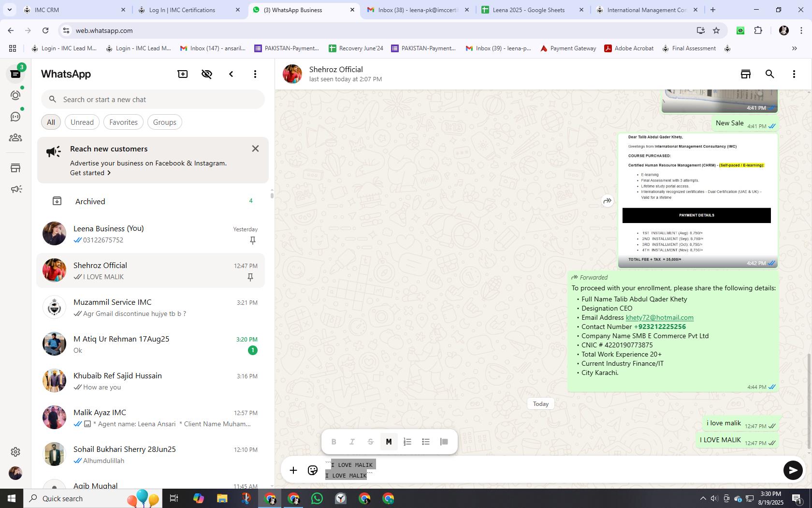
Task: Open Chats icon in WhatsApp sidebar
Action: (x=15, y=74)
